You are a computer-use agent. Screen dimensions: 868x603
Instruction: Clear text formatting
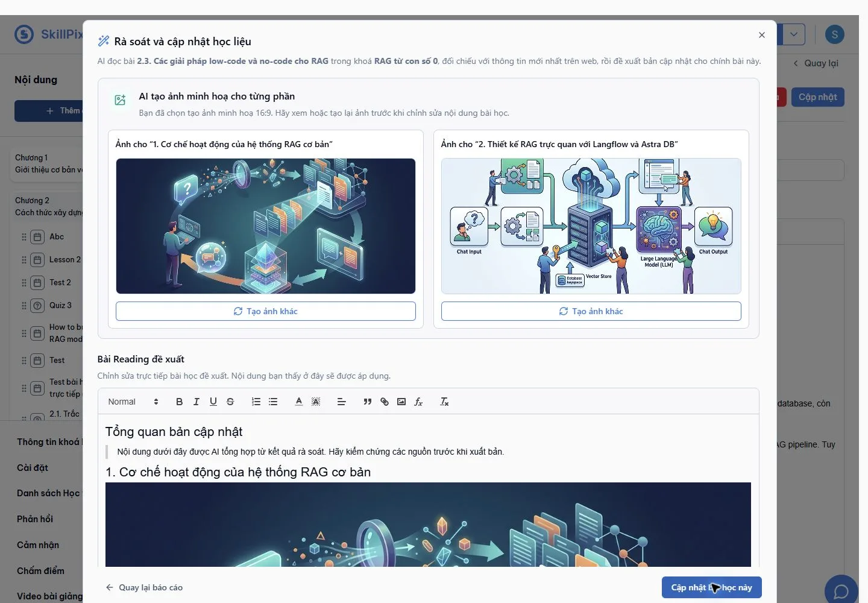[444, 402]
